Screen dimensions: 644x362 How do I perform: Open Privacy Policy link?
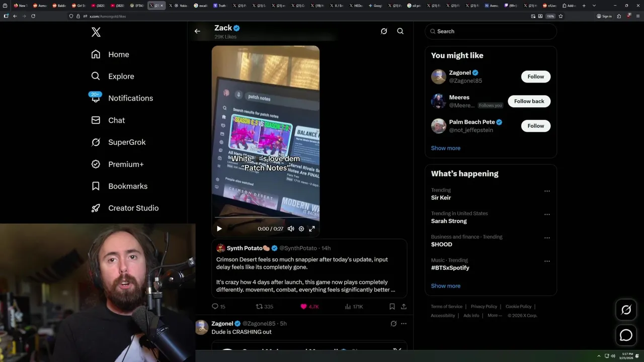coord(484,306)
